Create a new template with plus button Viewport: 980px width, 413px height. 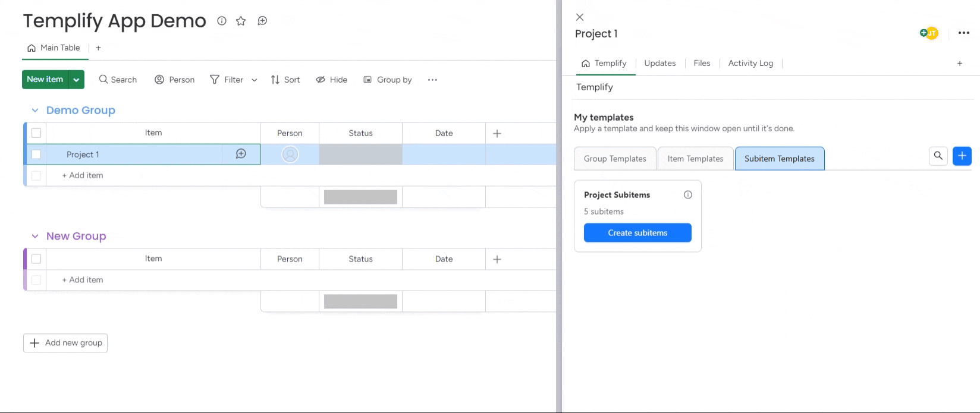coord(962,156)
